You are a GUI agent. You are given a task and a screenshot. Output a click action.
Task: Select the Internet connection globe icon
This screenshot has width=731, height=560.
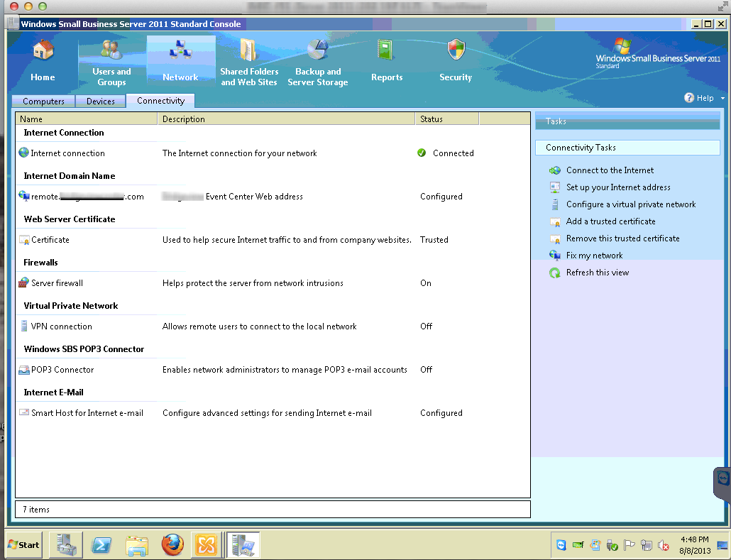[x=23, y=153]
